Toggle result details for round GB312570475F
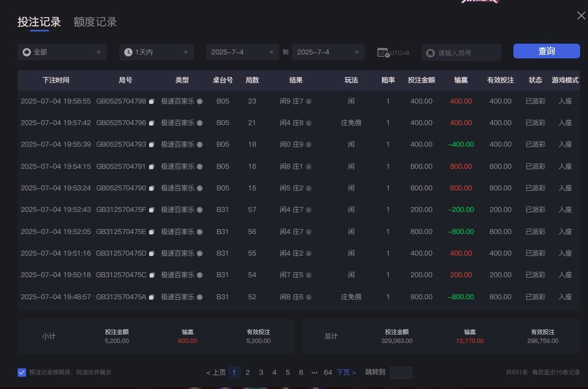The width and height of the screenshot is (588, 389). point(309,209)
